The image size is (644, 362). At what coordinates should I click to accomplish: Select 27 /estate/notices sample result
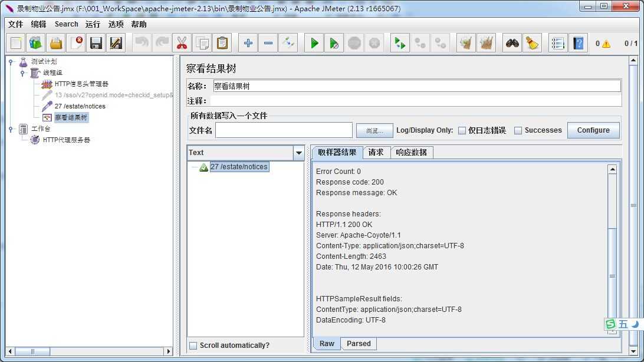239,167
